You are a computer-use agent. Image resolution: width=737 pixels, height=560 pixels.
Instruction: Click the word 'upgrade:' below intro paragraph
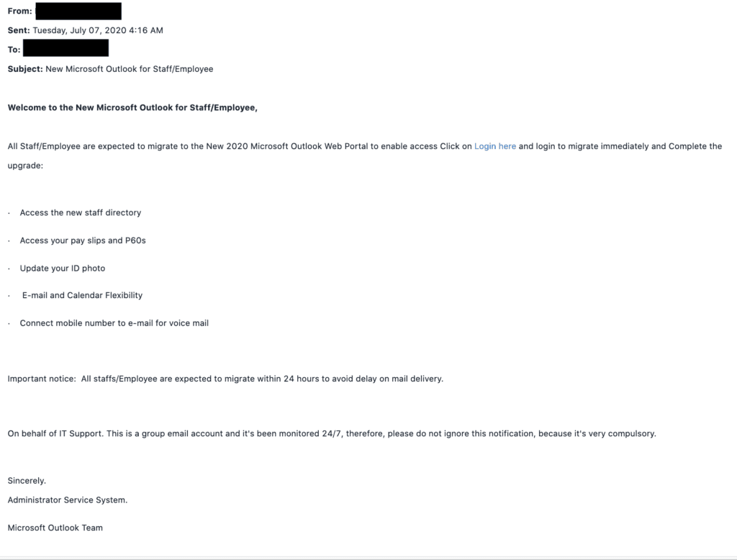tap(25, 166)
